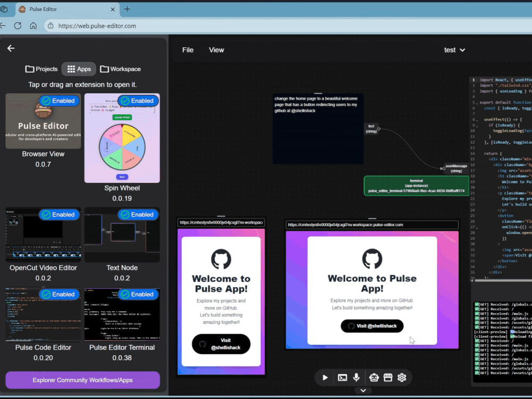Open the View menu
Screen dimensions: 532x399
click(x=217, y=50)
